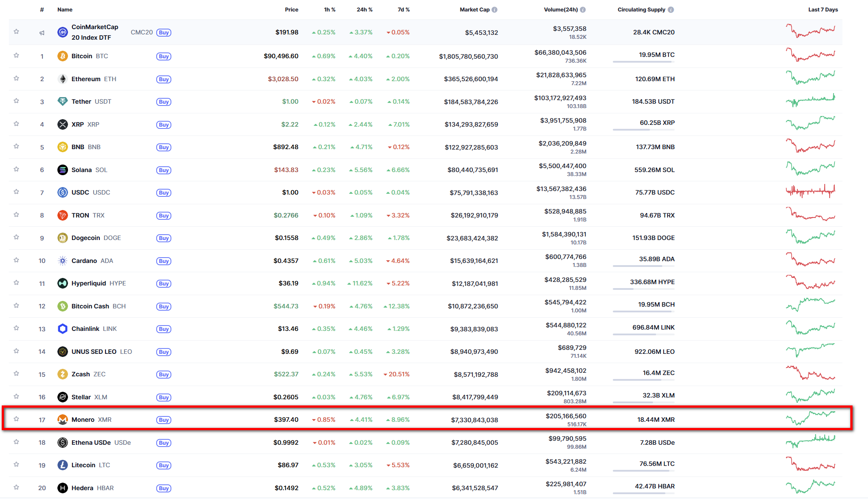Click the Monero logo icon
The width and height of the screenshot is (868, 499).
(x=63, y=420)
